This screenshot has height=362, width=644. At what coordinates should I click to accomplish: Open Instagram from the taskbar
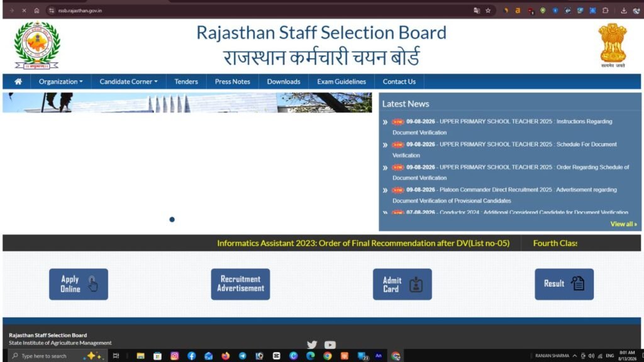tap(175, 356)
